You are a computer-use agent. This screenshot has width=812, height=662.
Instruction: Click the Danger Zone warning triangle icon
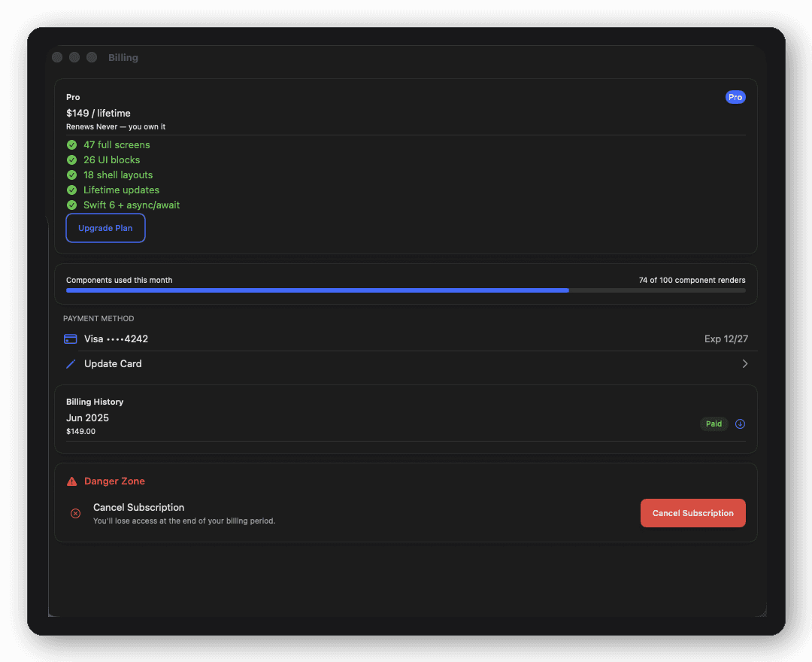72,481
